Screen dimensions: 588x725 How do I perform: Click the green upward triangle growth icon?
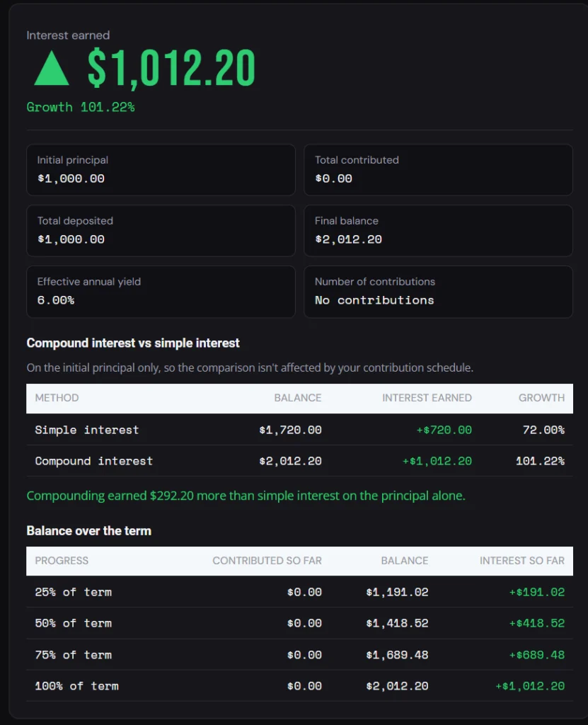tap(52, 68)
